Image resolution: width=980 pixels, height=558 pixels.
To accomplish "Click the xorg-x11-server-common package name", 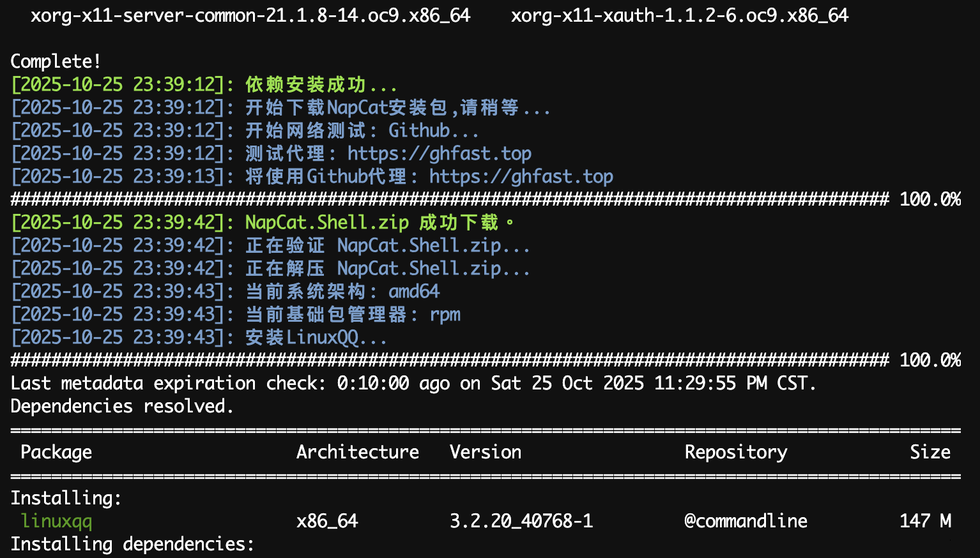I will (x=250, y=15).
